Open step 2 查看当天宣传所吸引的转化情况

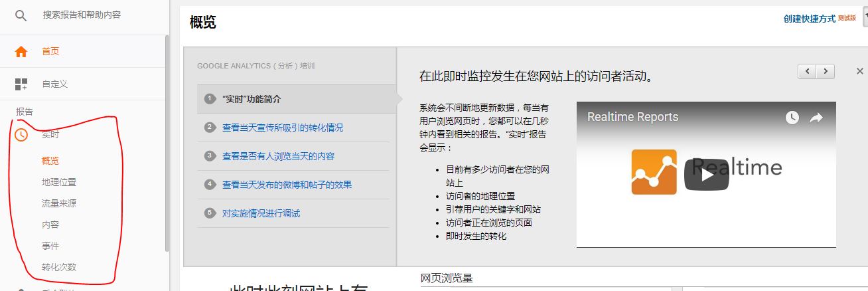(x=283, y=128)
